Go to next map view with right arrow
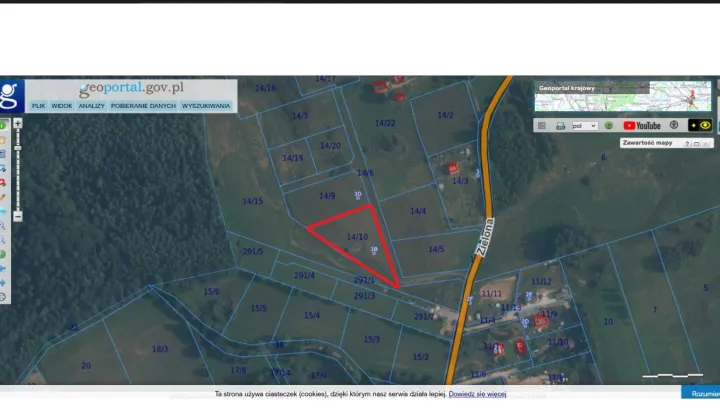The height and width of the screenshot is (420, 720). [x=2, y=283]
